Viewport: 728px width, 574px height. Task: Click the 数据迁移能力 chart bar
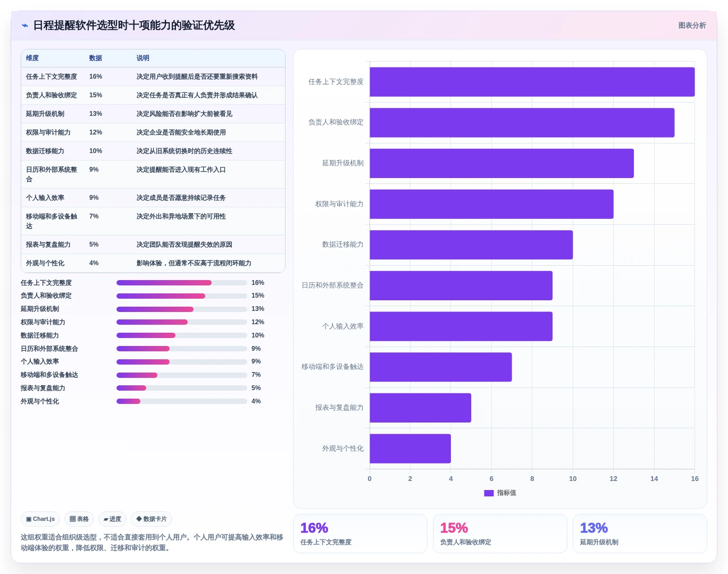pyautogui.click(x=471, y=245)
